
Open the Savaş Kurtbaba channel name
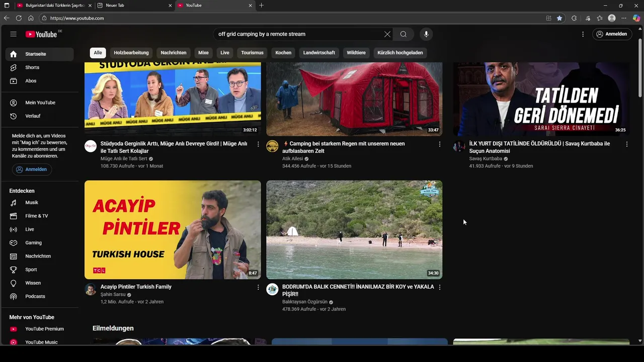[486, 159]
